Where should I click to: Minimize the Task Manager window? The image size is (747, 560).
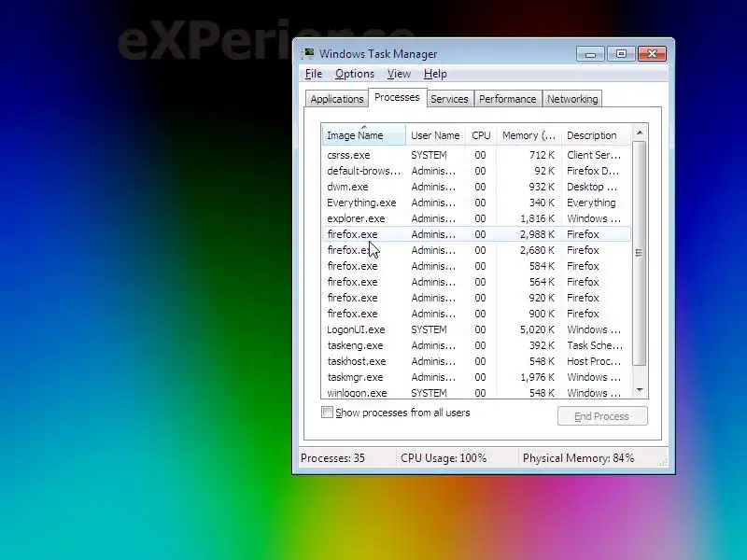point(590,54)
